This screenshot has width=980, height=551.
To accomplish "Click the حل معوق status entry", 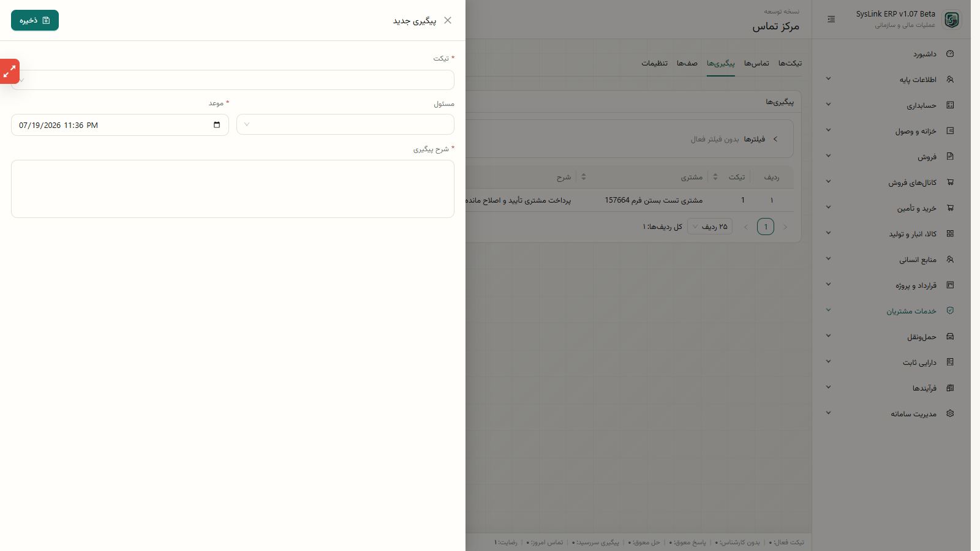I will (644, 542).
